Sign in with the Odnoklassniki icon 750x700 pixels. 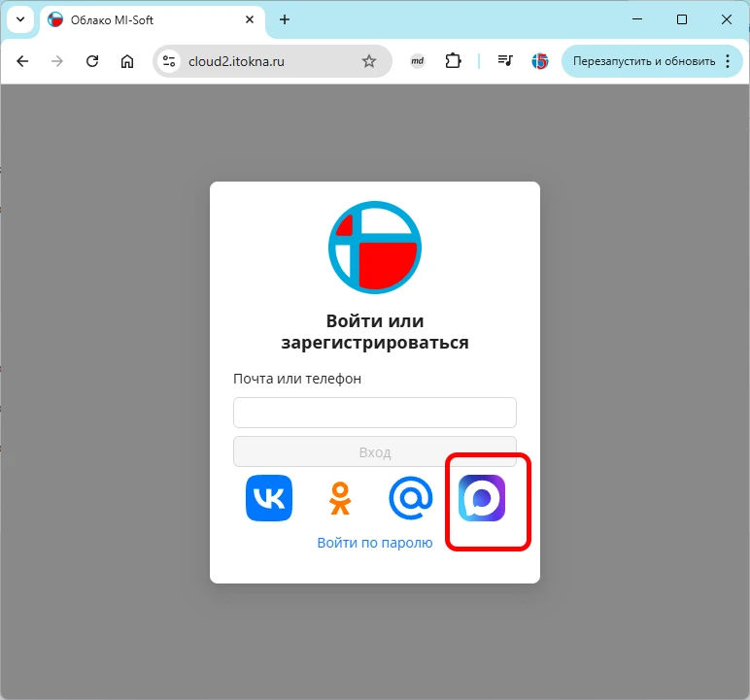tap(340, 498)
